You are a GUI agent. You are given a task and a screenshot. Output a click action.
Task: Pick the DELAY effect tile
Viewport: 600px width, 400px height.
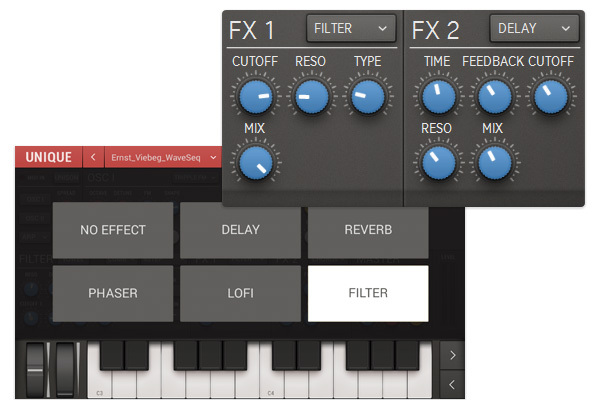[240, 230]
